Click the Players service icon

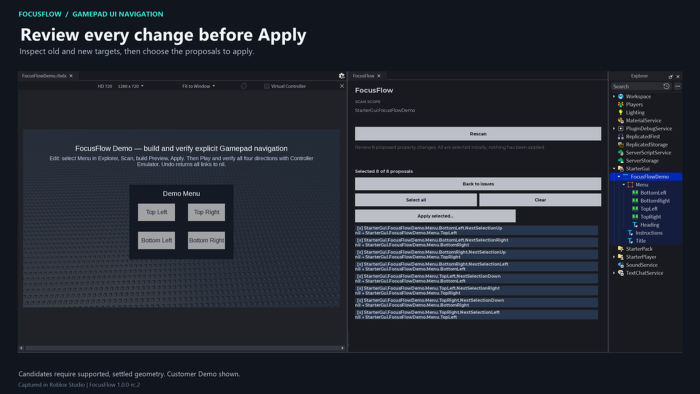click(x=621, y=104)
